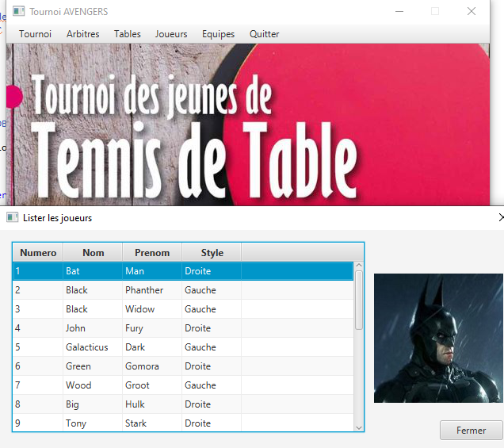This screenshot has height=448, width=504.
Task: Click 'Gauche' in the Wood Groot row
Action: pyautogui.click(x=212, y=385)
